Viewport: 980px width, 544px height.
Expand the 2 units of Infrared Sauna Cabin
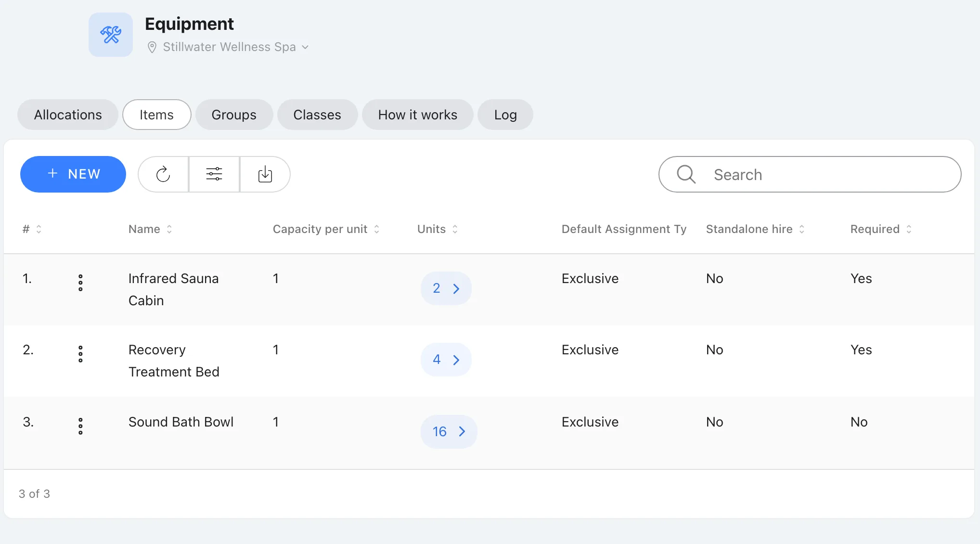[446, 288]
